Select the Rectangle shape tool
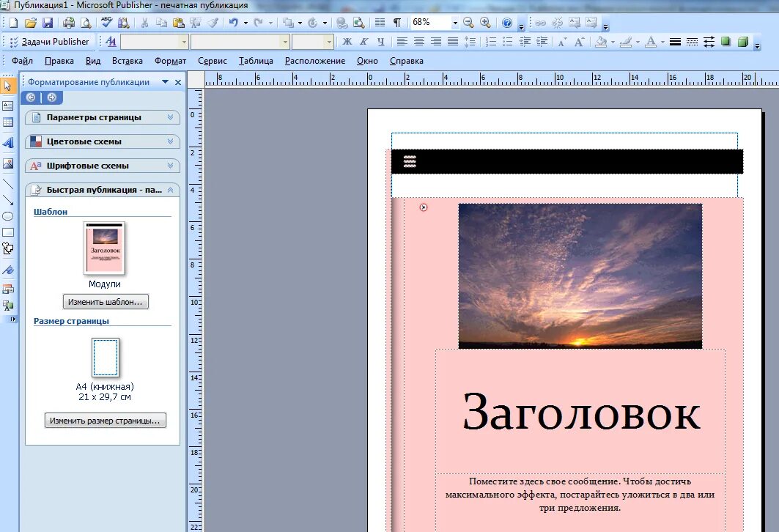The height and width of the screenshot is (532, 779). pyautogui.click(x=8, y=232)
